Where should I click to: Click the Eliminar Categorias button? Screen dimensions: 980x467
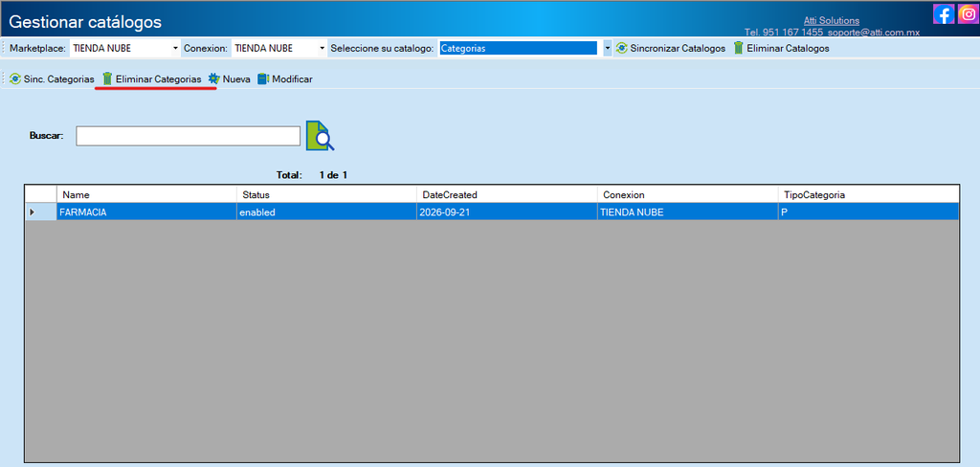[x=152, y=79]
